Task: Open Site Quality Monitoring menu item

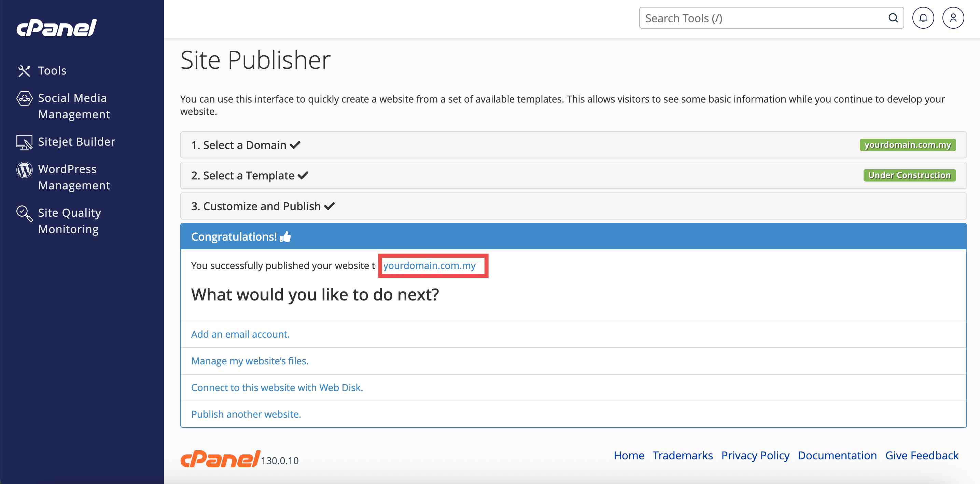Action: (x=70, y=221)
